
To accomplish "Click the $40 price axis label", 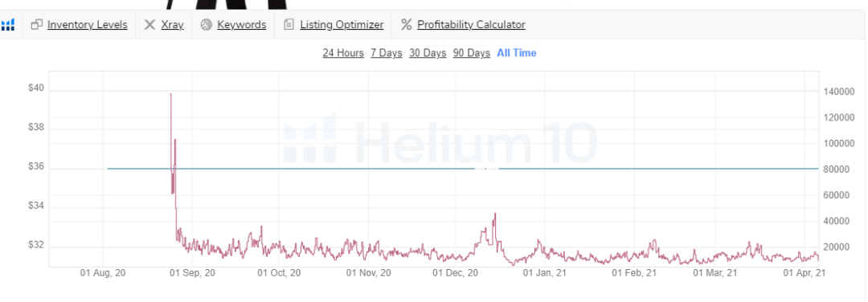I will pyautogui.click(x=35, y=88).
